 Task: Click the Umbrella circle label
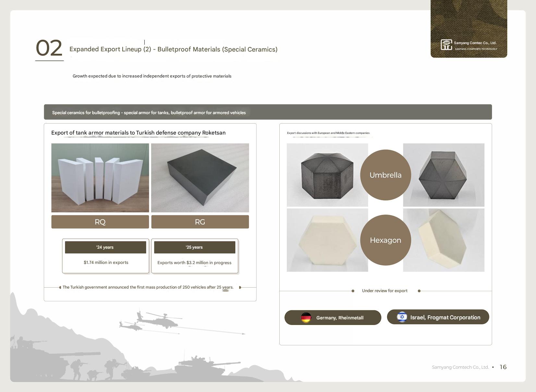[385, 175]
